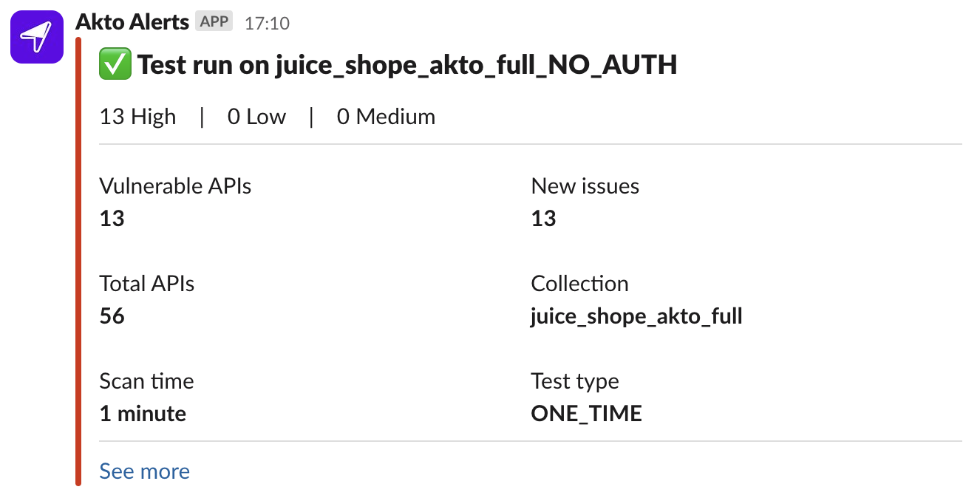Open the Akto Alerts sender name
The width and height of the screenshot is (980, 498).
[132, 22]
